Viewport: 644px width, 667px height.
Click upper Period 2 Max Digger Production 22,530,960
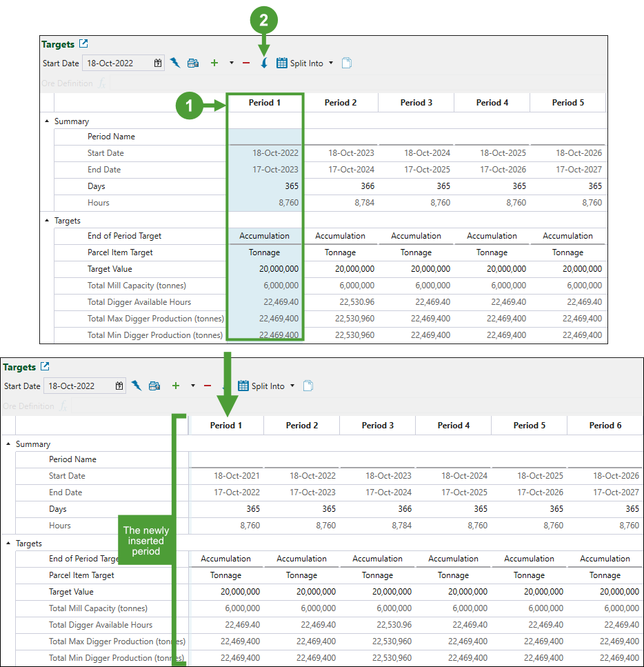tap(341, 319)
